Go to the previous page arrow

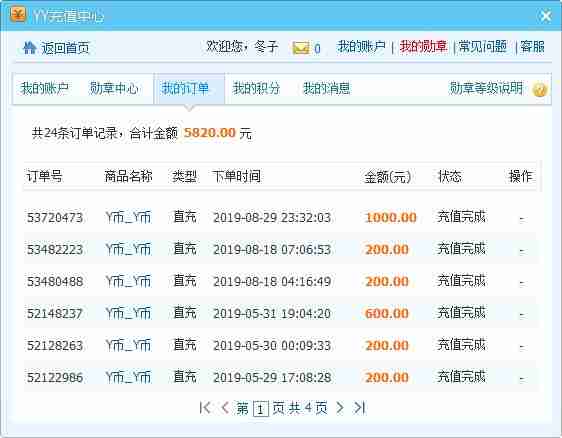click(225, 408)
